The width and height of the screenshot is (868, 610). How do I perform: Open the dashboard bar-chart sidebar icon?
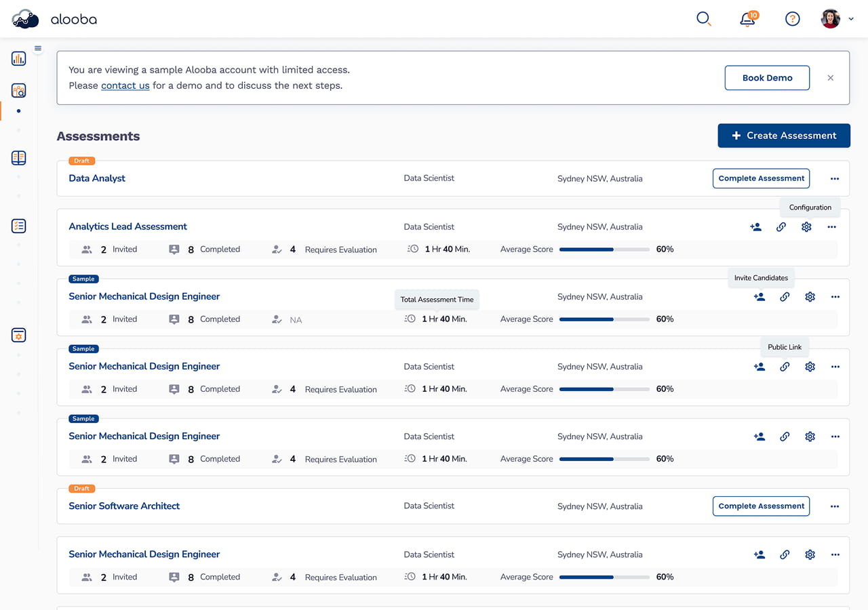coord(19,58)
